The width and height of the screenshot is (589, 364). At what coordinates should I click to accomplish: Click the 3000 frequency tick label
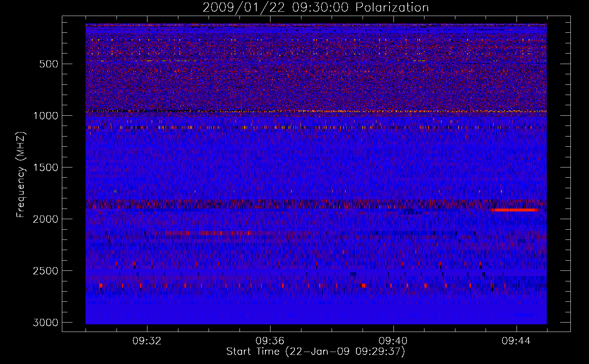click(x=46, y=323)
